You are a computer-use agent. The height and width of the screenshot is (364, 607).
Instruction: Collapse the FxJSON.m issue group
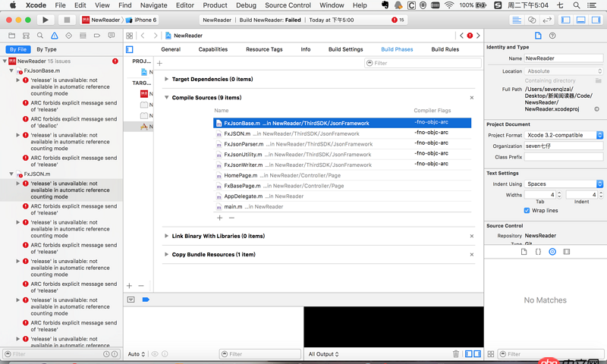pyautogui.click(x=11, y=174)
